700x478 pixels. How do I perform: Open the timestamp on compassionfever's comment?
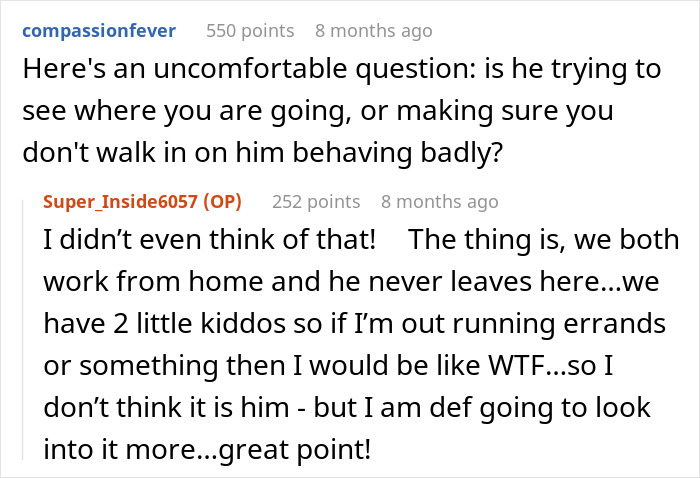(374, 30)
